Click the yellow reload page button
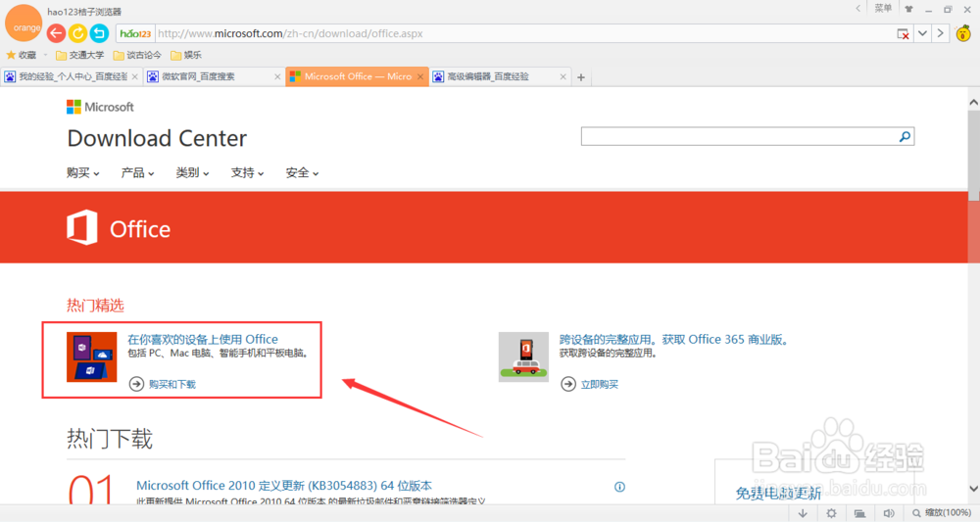The width and height of the screenshot is (980, 522). (77, 33)
